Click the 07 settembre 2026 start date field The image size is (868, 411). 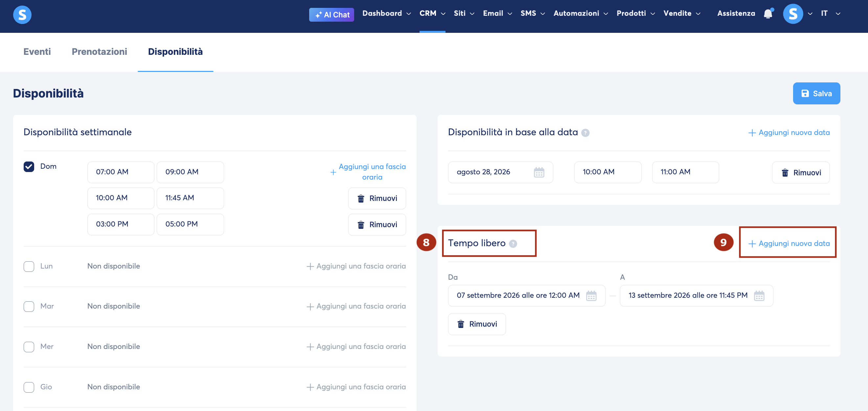tap(526, 295)
